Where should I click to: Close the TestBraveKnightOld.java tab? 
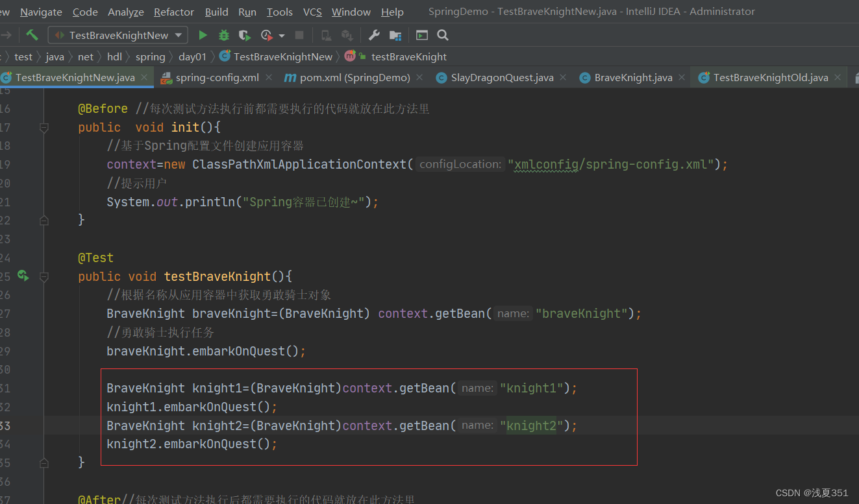(x=838, y=78)
